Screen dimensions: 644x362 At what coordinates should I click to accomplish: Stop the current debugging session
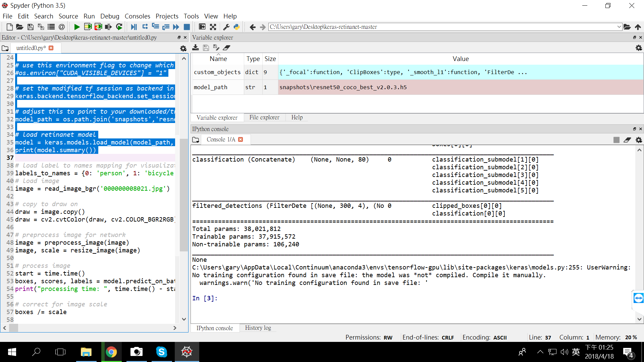point(187,27)
